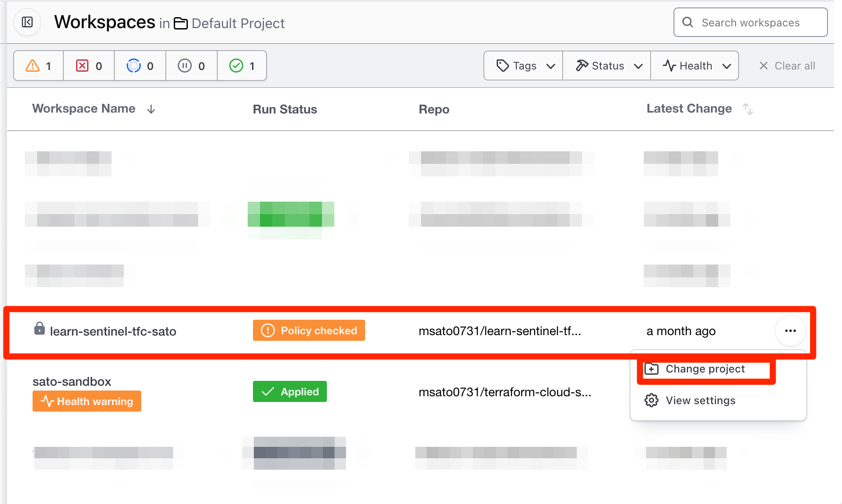Select the errored runs filter icon
842x504 pixels.
pos(82,66)
